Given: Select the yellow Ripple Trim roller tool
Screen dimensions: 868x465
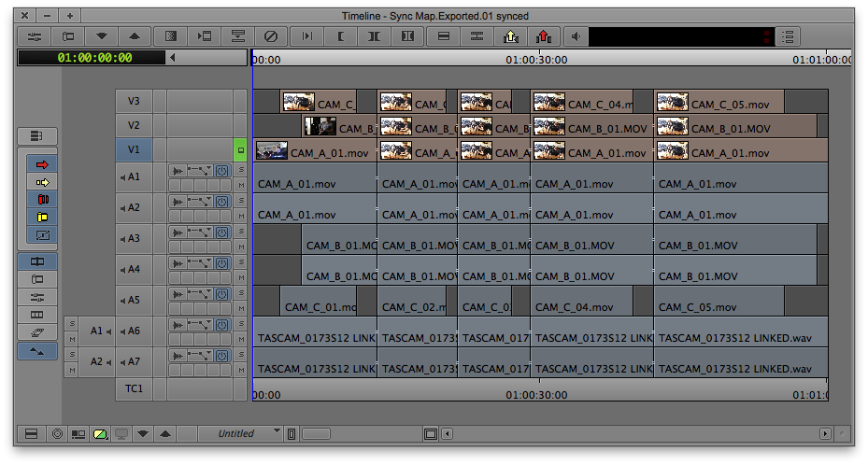Looking at the screenshot, I should (43, 218).
